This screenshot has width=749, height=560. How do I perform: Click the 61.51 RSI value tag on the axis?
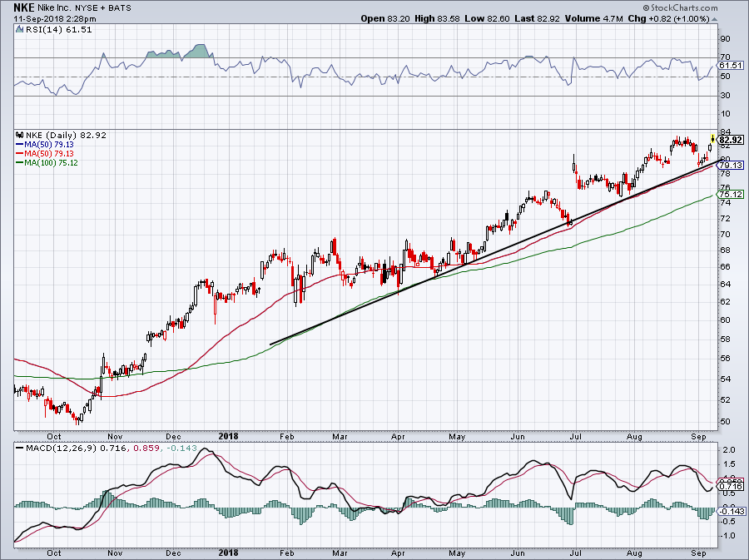[731, 66]
